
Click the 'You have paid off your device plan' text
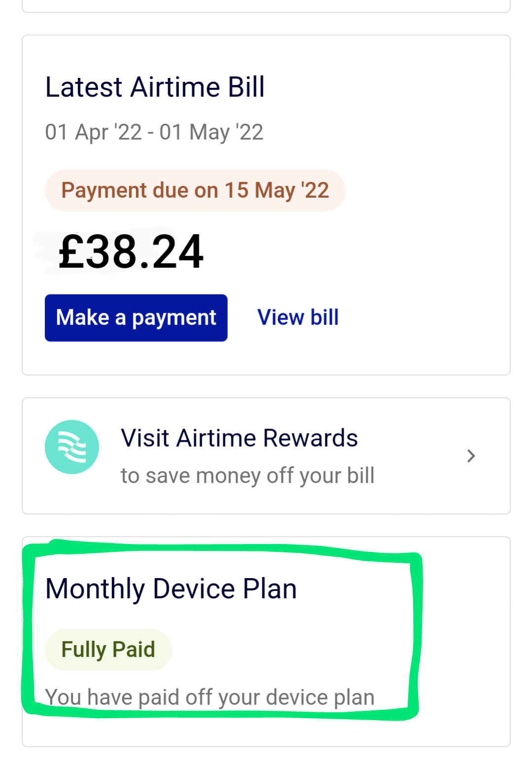210,697
